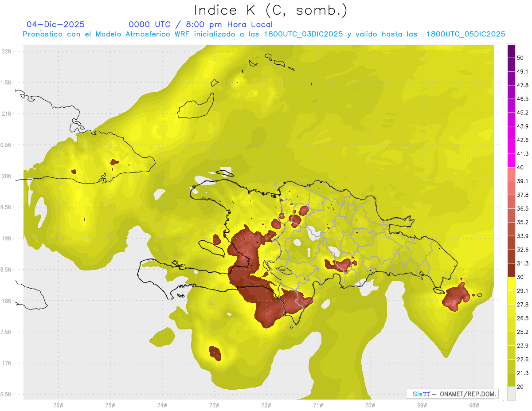
Task: Click the colorbar value "21.3"
Action: tap(522, 373)
